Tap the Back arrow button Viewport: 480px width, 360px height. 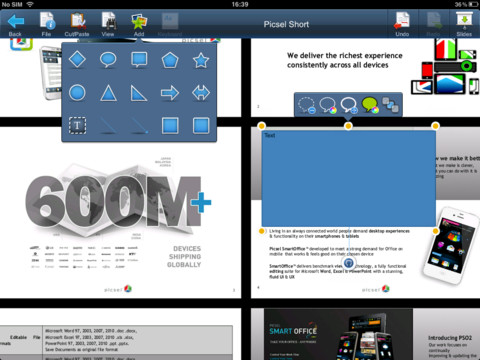tap(15, 25)
